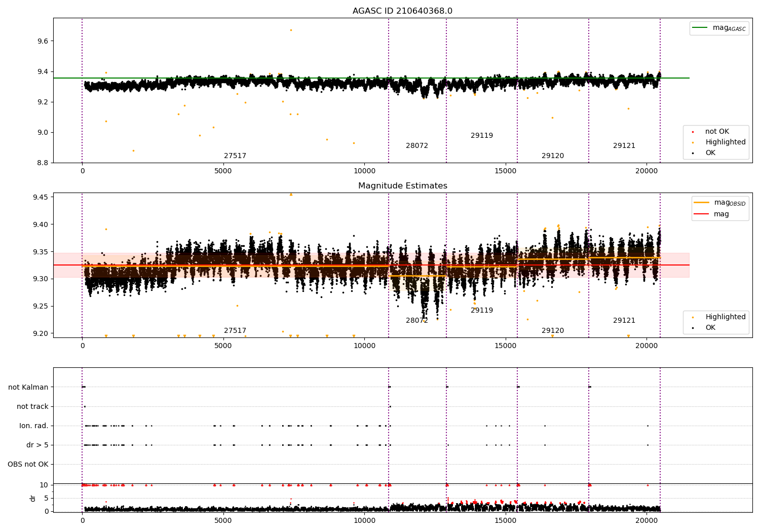Click obsid label 29119 in Magnitude Estimates plot
Image resolution: width=760 pixels, height=532 pixels.
(482, 311)
